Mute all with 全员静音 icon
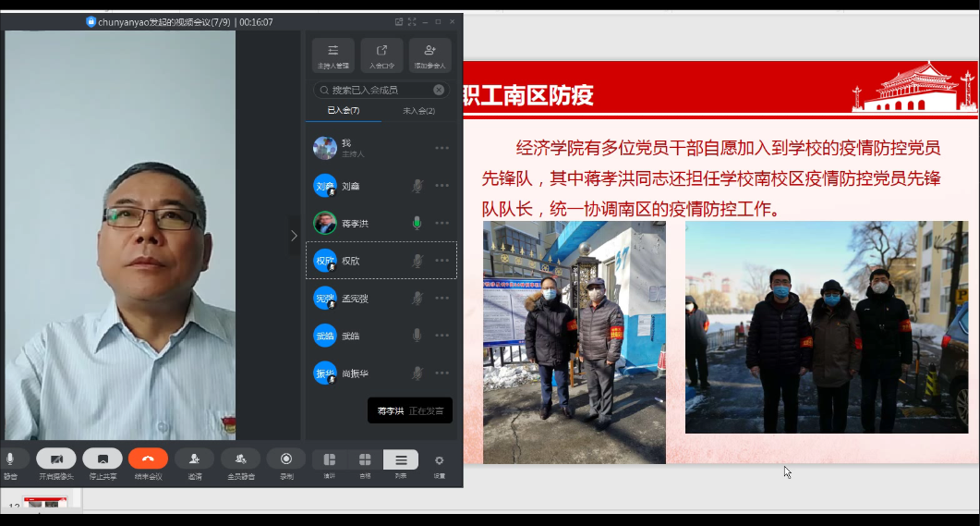The width and height of the screenshot is (980, 526). coord(240,459)
